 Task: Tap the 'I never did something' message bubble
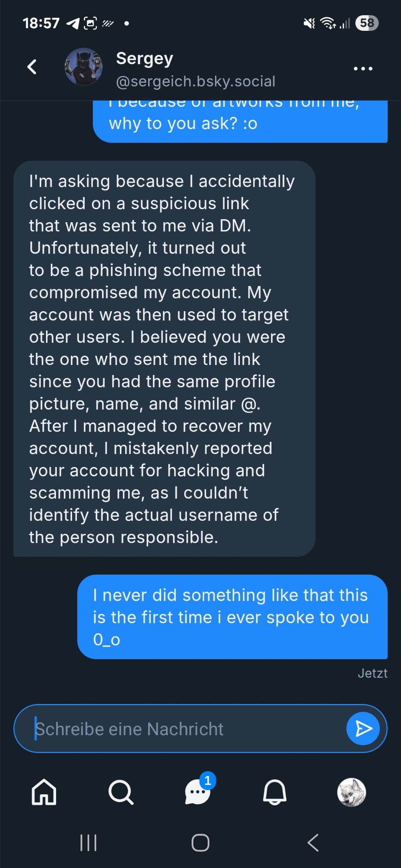click(232, 616)
